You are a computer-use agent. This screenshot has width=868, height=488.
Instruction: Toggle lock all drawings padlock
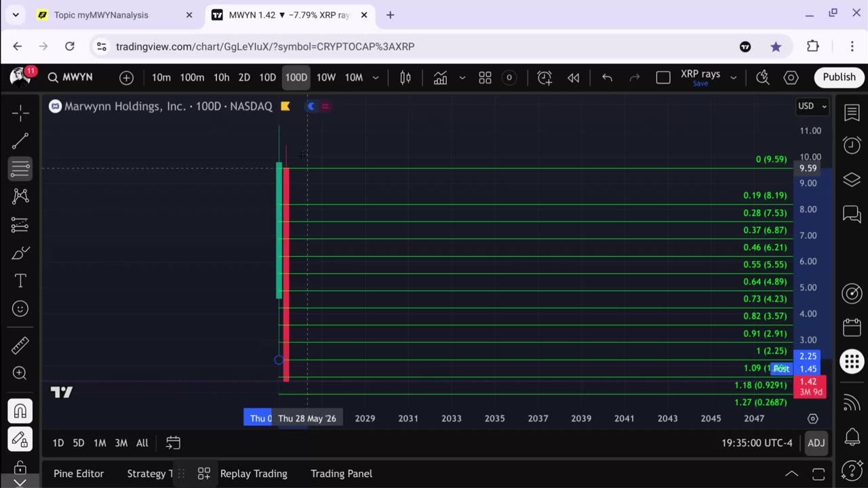pos(20,468)
